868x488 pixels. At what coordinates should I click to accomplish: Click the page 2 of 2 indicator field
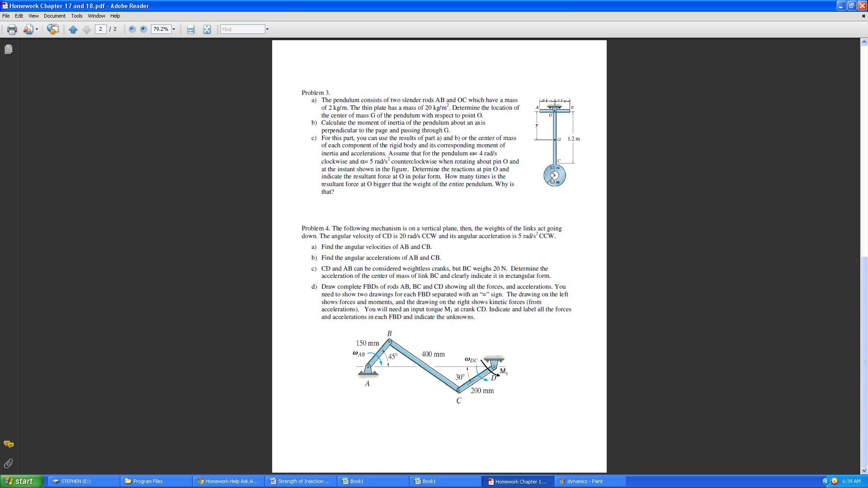[100, 28]
